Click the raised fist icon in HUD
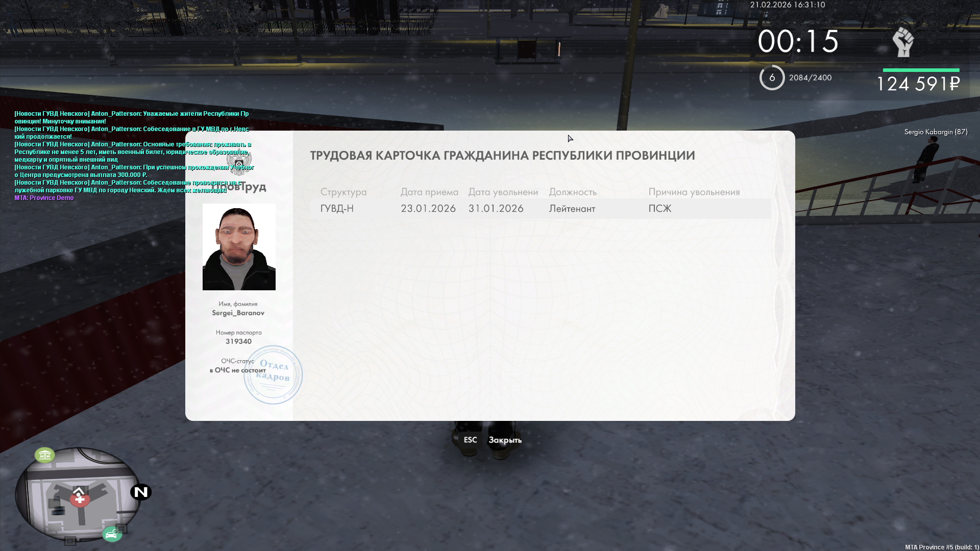Viewport: 980px width, 551px height. 902,42
